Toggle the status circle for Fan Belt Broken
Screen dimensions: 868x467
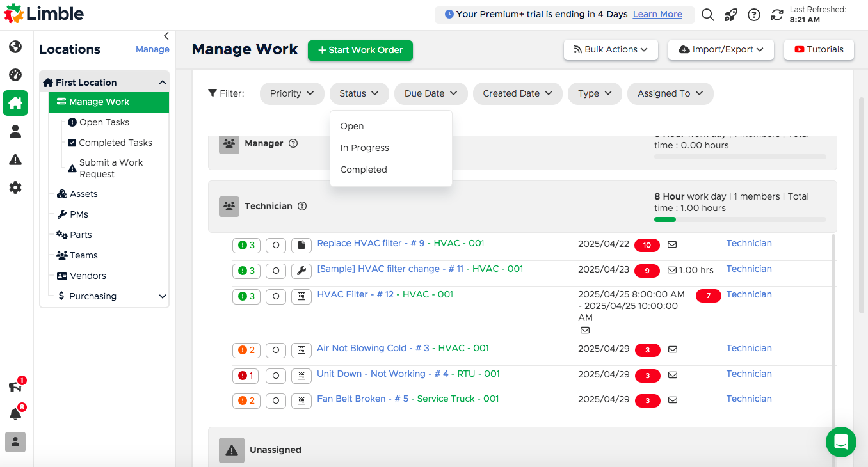click(x=276, y=401)
